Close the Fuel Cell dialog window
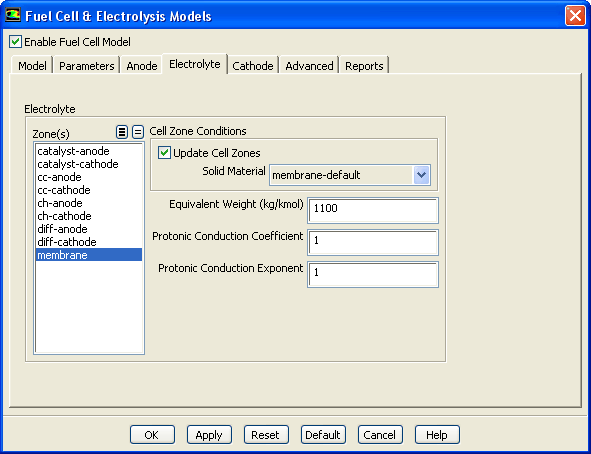This screenshot has width=591, height=454. pos(575,16)
